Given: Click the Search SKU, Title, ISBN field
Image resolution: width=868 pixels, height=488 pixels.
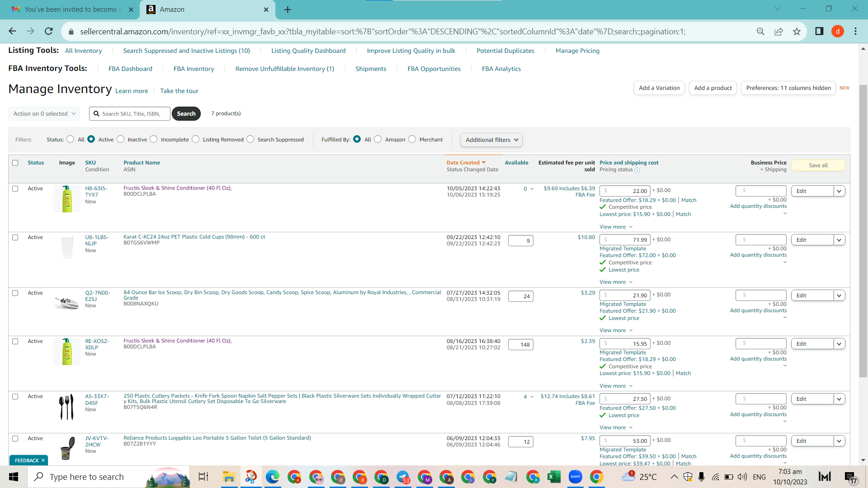Looking at the screenshot, I should pos(130,113).
